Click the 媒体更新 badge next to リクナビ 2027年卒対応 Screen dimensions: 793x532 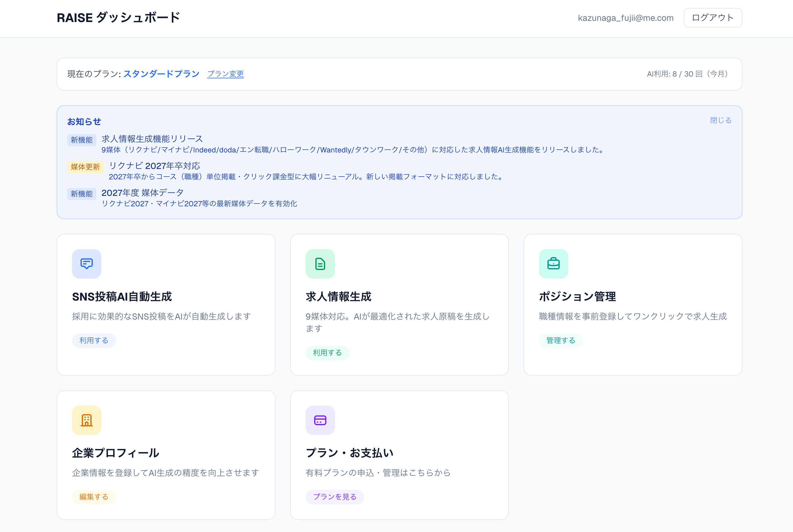pos(85,167)
